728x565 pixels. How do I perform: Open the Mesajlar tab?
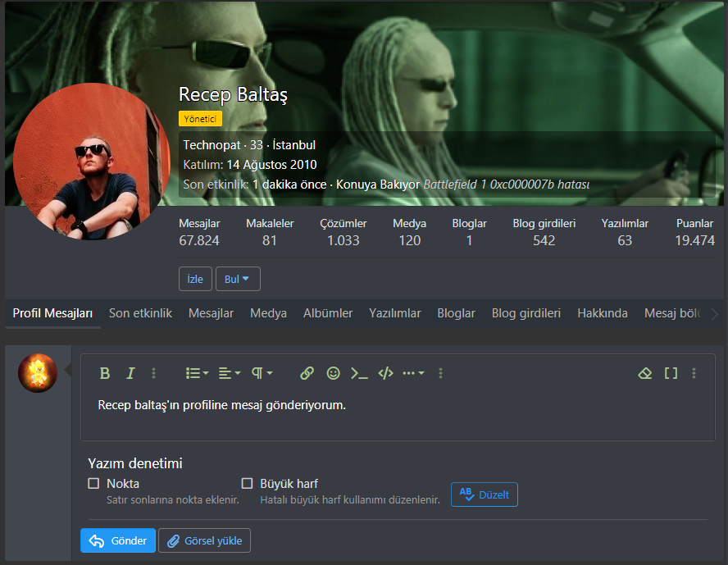212,313
